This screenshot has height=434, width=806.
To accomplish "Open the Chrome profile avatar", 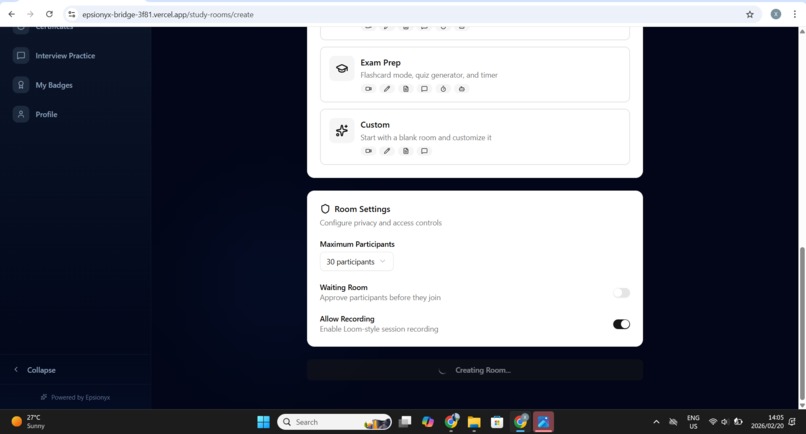I will [x=776, y=14].
